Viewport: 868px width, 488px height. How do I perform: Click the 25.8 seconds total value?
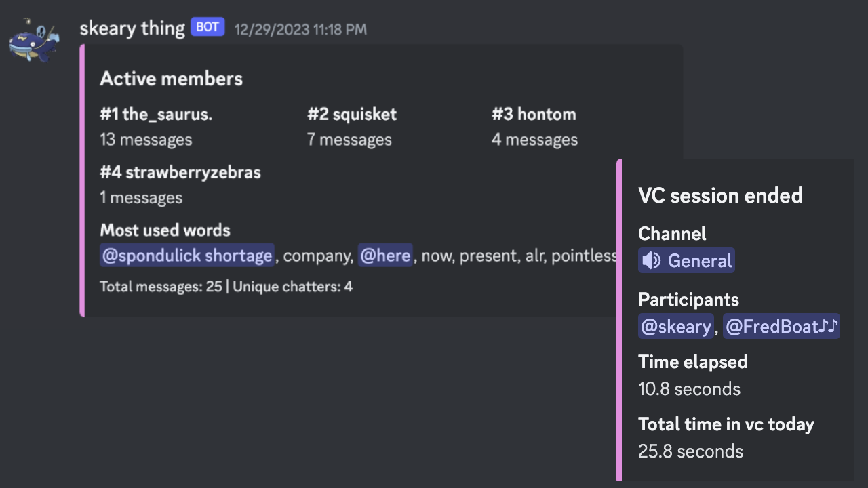point(690,451)
